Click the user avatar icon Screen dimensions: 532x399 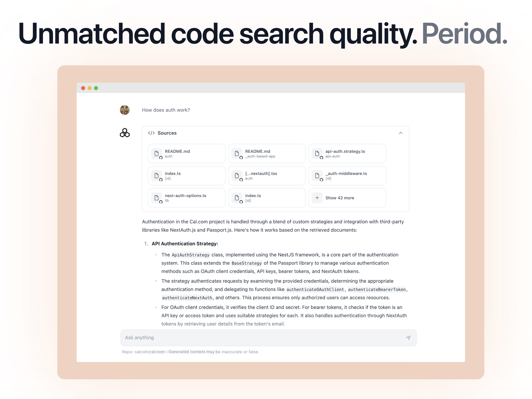click(125, 110)
